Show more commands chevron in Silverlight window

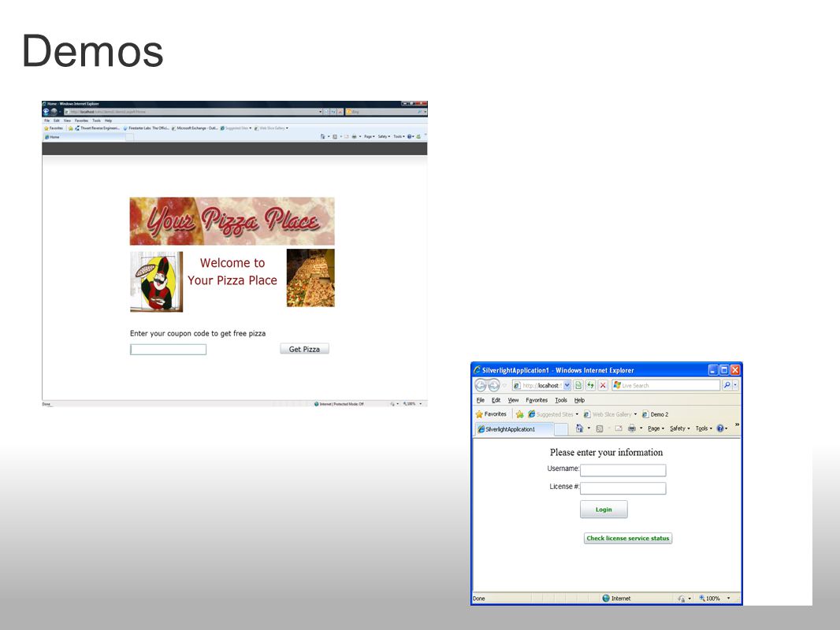pos(737,424)
